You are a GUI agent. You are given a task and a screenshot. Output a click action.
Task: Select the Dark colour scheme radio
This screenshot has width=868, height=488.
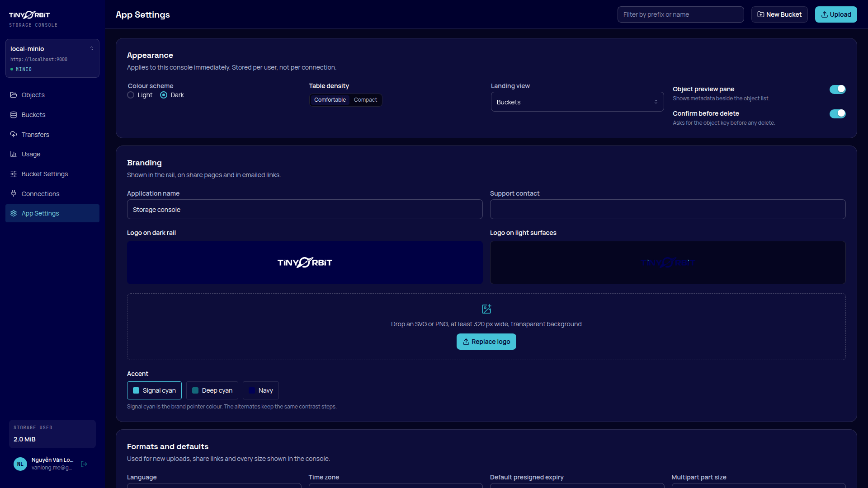[x=164, y=95]
